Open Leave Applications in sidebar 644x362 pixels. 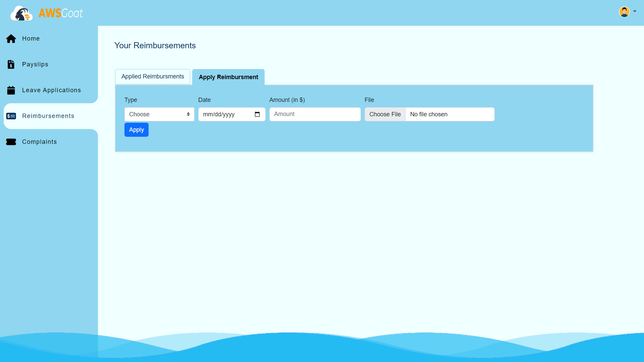coord(51,90)
